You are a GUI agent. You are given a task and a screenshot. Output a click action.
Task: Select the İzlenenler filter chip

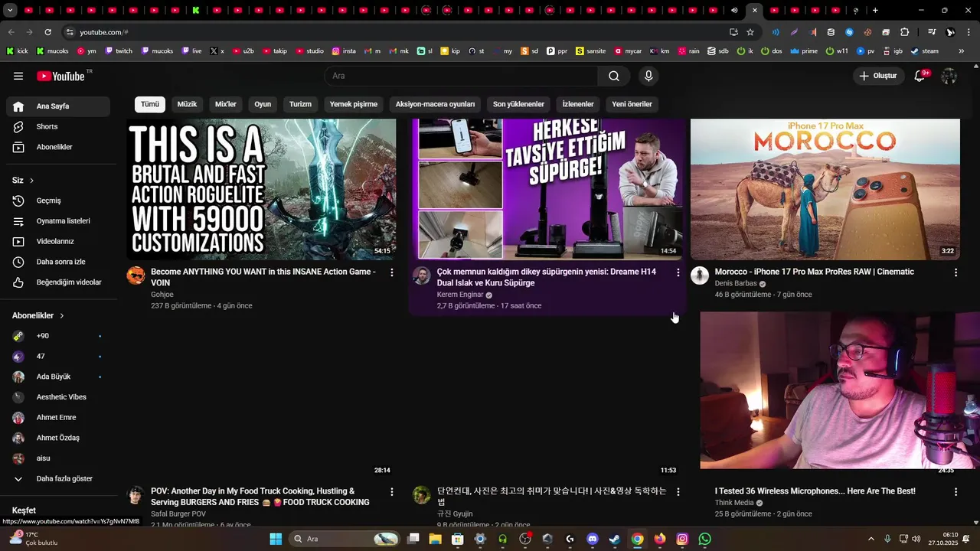[578, 104]
